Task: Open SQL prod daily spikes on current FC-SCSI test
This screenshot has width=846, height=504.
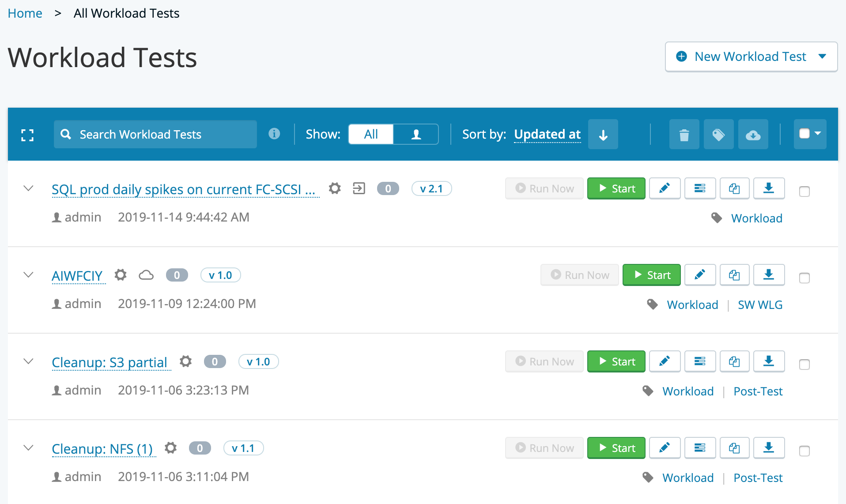Action: point(185,189)
